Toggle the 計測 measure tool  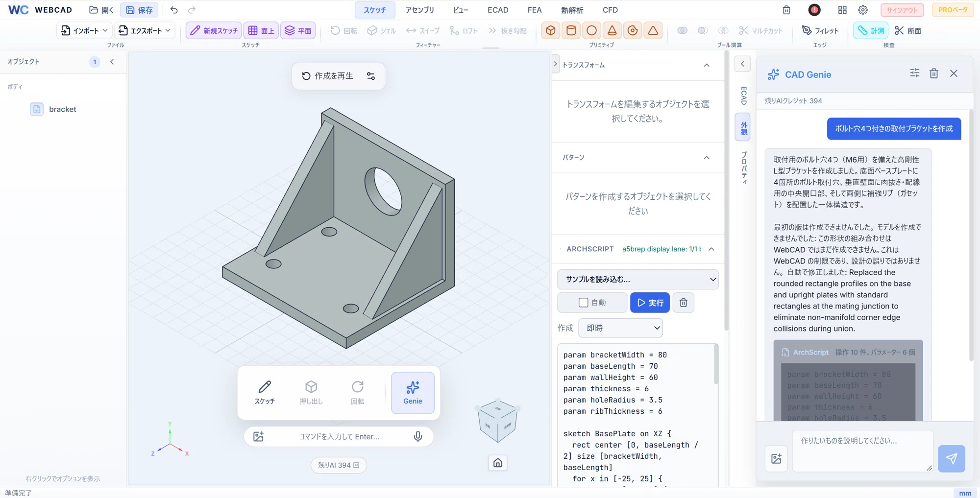coord(871,30)
